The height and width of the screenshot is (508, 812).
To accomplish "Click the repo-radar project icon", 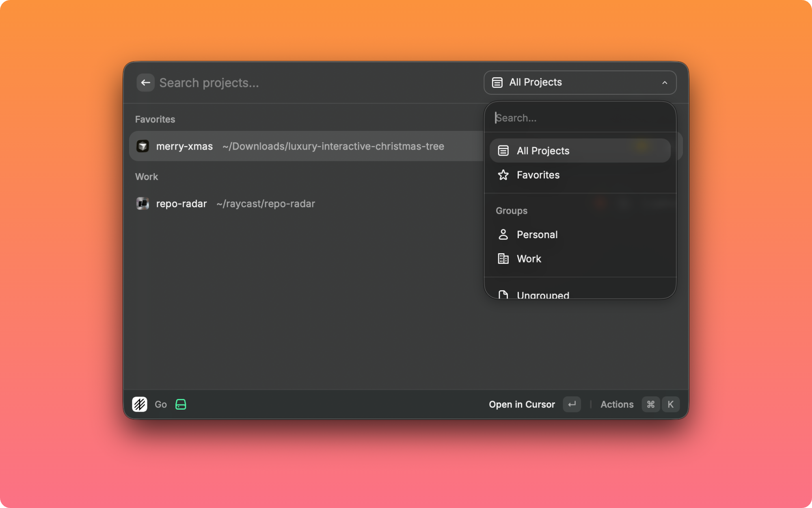I will [143, 204].
